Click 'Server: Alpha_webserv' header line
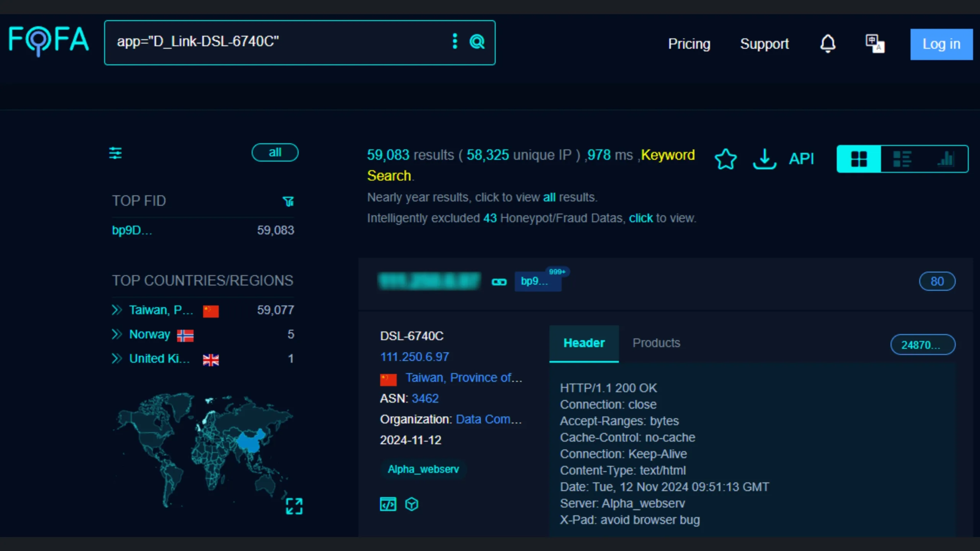Screen dimensions: 980x551 coord(622,504)
